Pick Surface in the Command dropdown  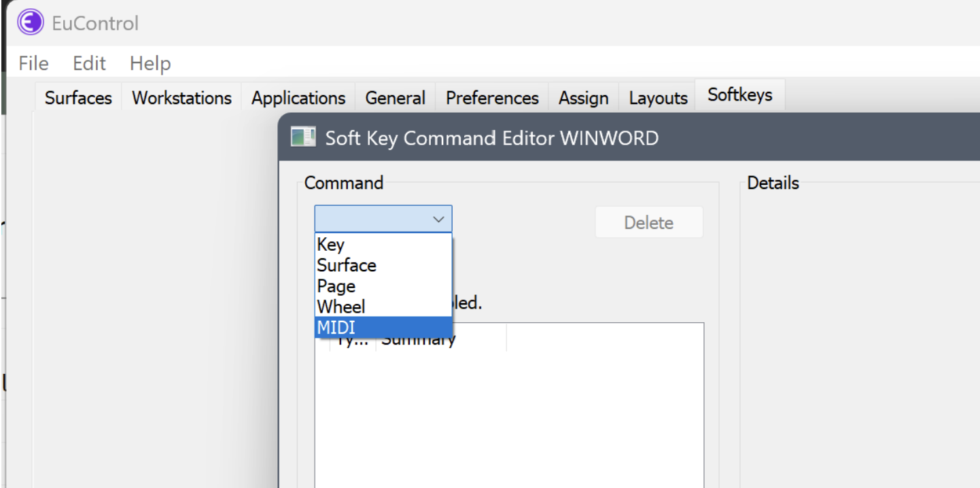tap(347, 265)
